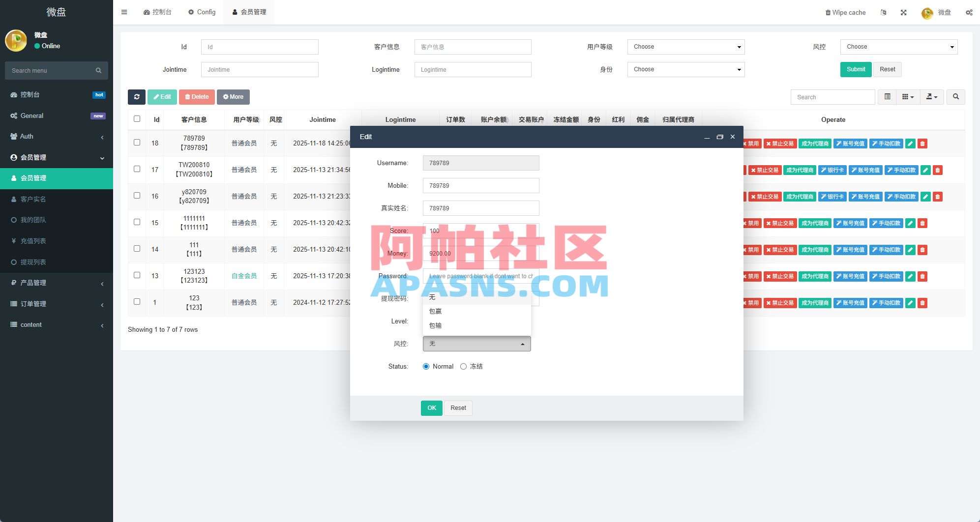
Task: Click the Wipe cache trash icon
Action: click(828, 13)
